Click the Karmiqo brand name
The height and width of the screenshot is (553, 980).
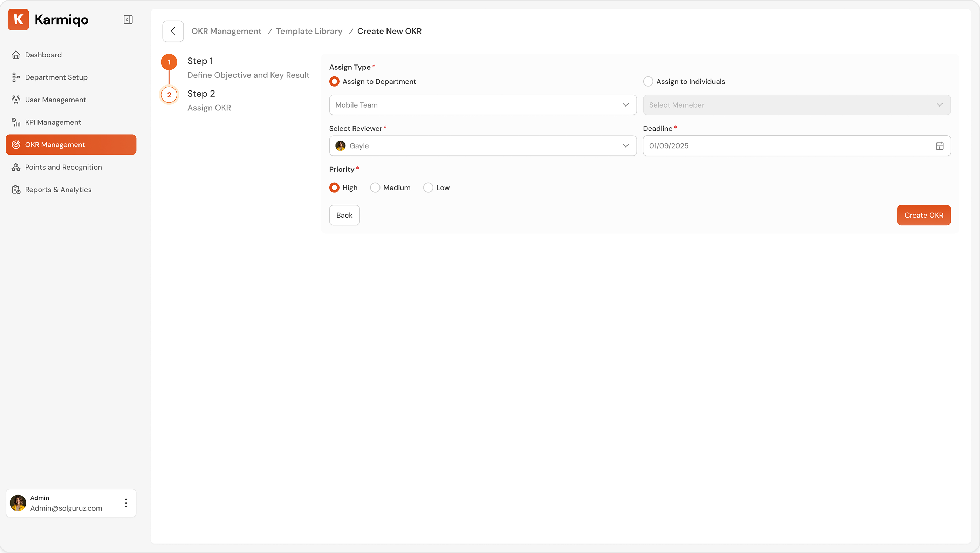coord(62,19)
